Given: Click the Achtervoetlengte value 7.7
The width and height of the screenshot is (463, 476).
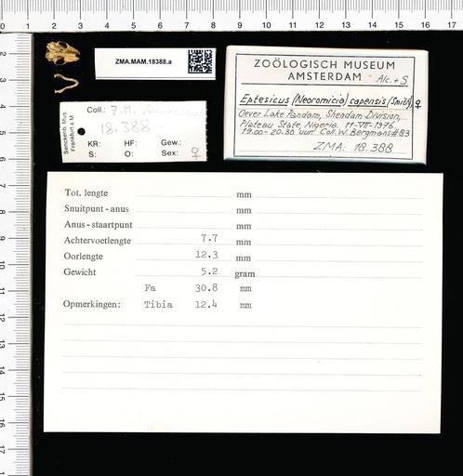Looking at the screenshot, I should click(x=209, y=238).
